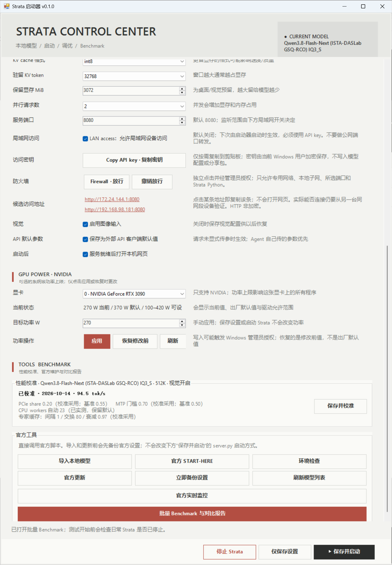
Task: Open the KV cache format int8 dropdown
Action: coord(134,61)
